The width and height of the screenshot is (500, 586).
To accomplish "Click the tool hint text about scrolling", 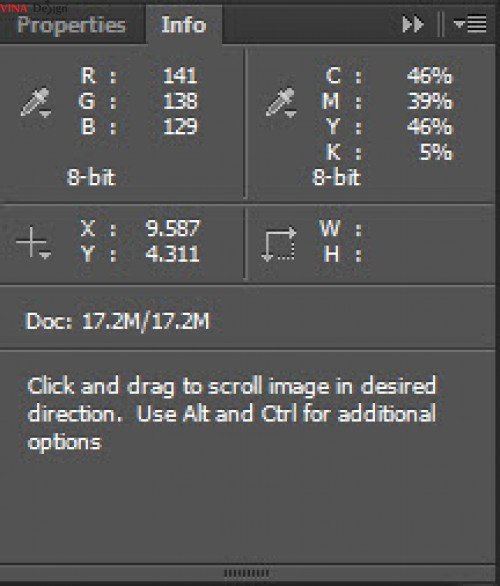I will pos(232,414).
